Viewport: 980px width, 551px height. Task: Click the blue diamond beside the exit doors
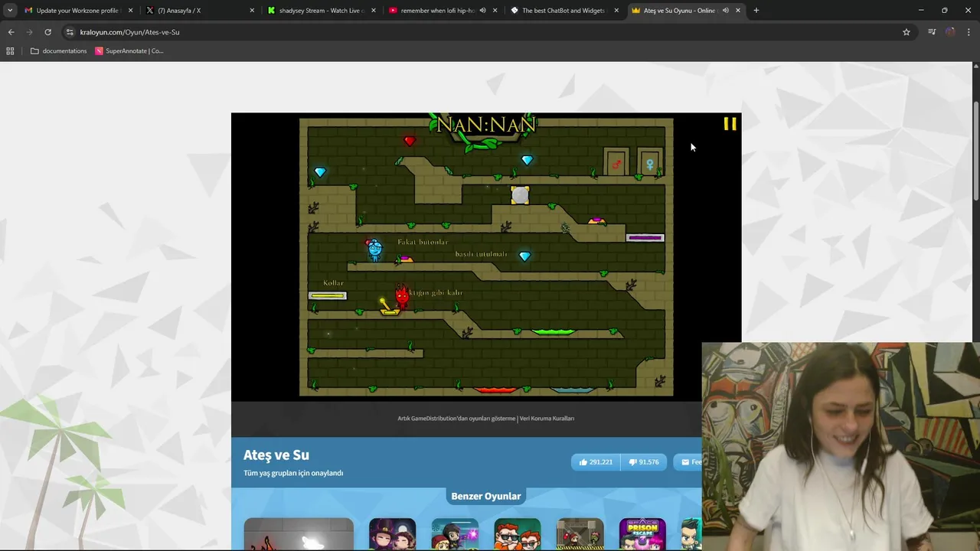click(527, 160)
